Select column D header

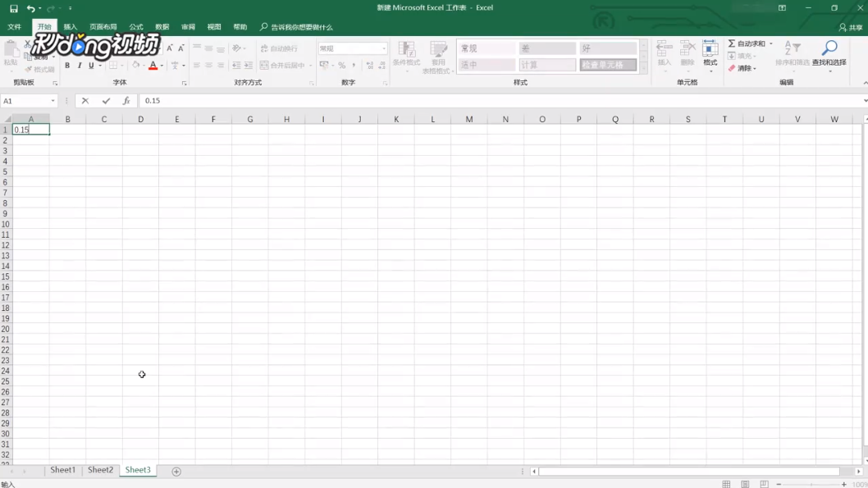tap(140, 119)
